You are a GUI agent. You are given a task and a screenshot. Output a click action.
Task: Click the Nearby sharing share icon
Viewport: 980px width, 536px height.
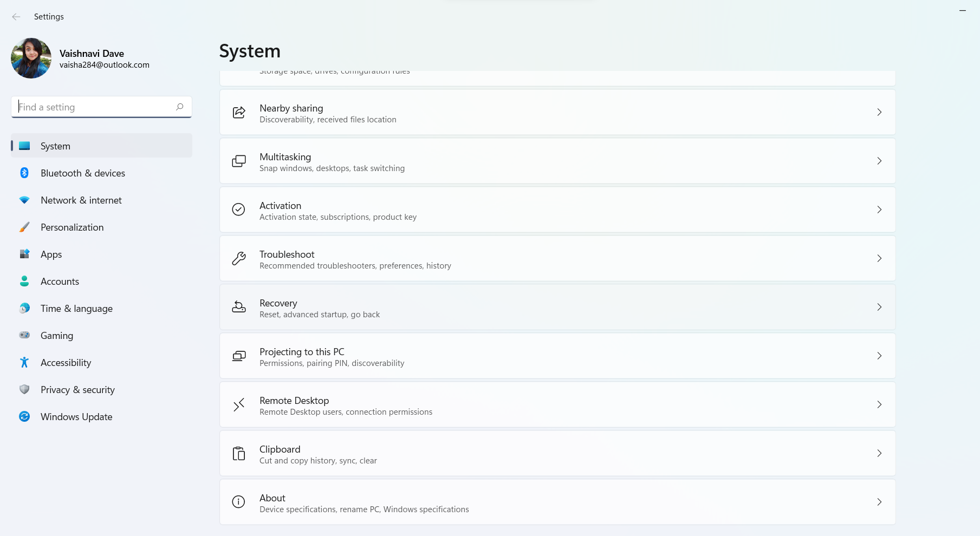click(x=239, y=112)
